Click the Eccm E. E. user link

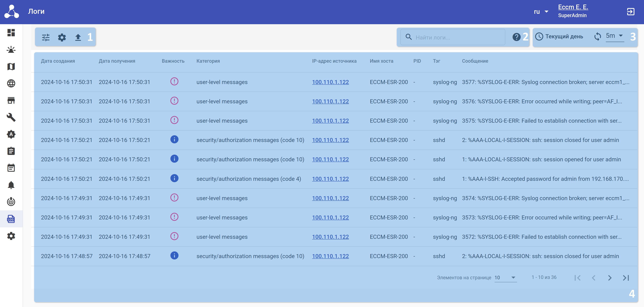click(x=573, y=7)
